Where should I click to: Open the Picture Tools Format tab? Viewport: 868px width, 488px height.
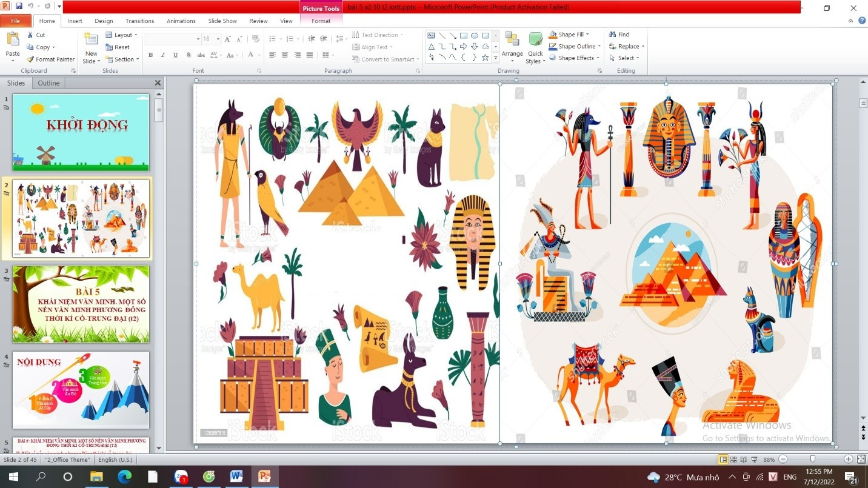(321, 21)
